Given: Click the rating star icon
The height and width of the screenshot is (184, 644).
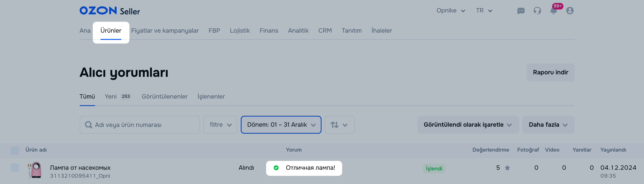Looking at the screenshot, I should click(x=507, y=168).
